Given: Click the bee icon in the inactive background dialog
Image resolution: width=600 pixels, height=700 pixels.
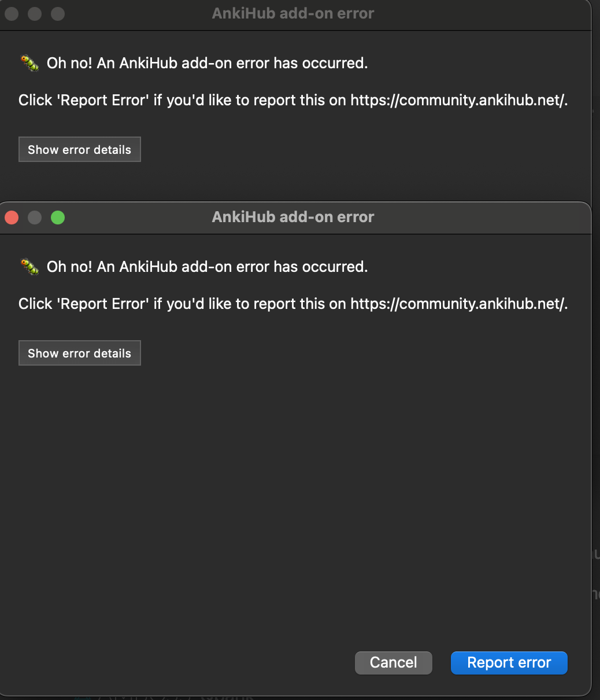Looking at the screenshot, I should pyautogui.click(x=29, y=63).
